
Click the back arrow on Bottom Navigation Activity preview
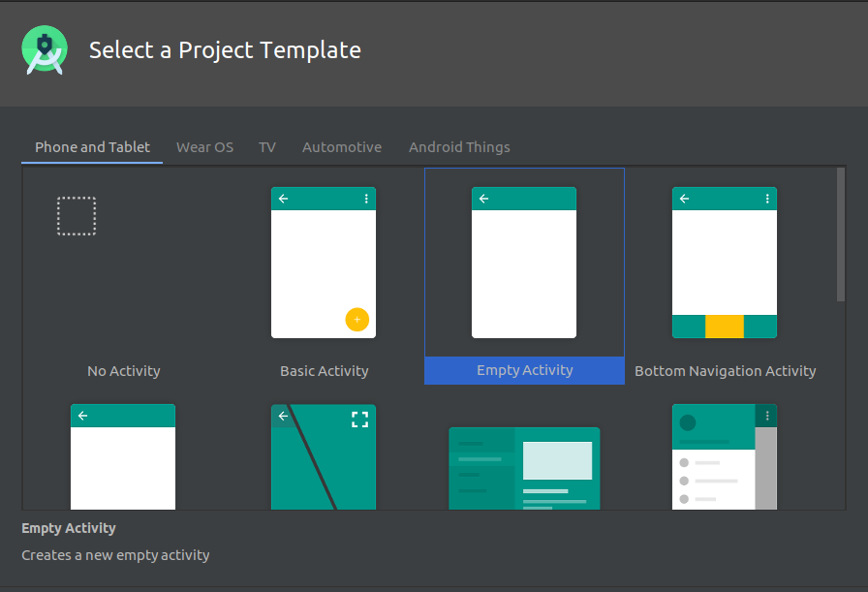pyautogui.click(x=684, y=199)
